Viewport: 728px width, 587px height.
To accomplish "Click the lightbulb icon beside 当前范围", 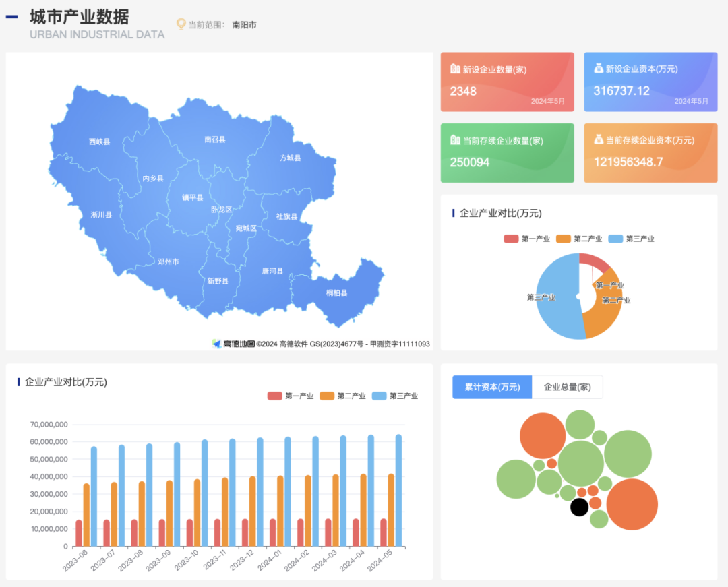I will [x=181, y=24].
